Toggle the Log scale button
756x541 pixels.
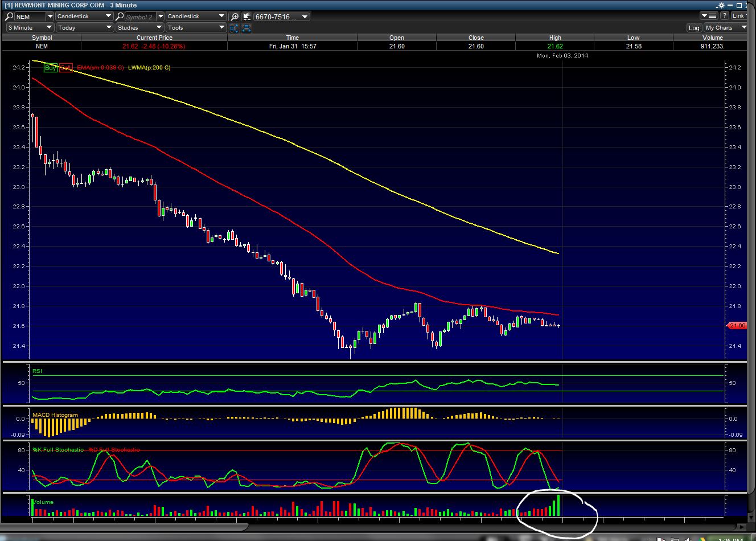click(694, 28)
